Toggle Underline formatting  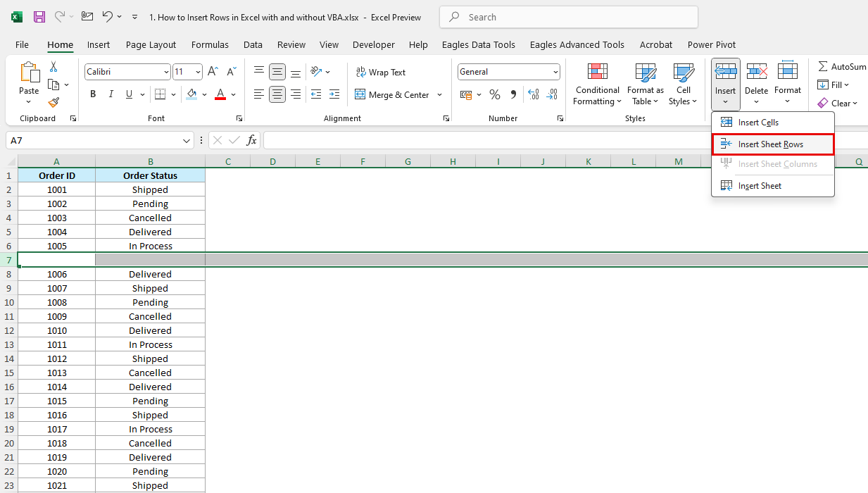point(129,94)
